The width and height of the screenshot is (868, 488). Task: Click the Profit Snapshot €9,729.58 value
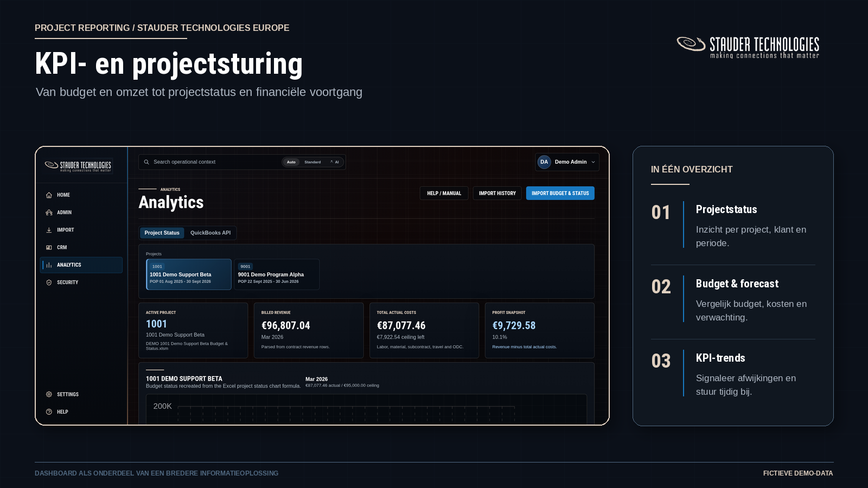click(x=514, y=325)
